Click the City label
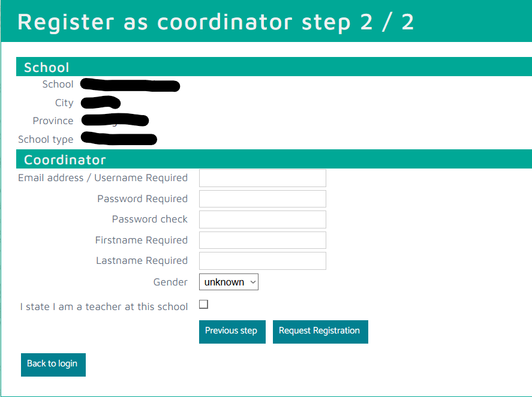Image resolution: width=532 pixels, height=397 pixels. click(x=64, y=103)
